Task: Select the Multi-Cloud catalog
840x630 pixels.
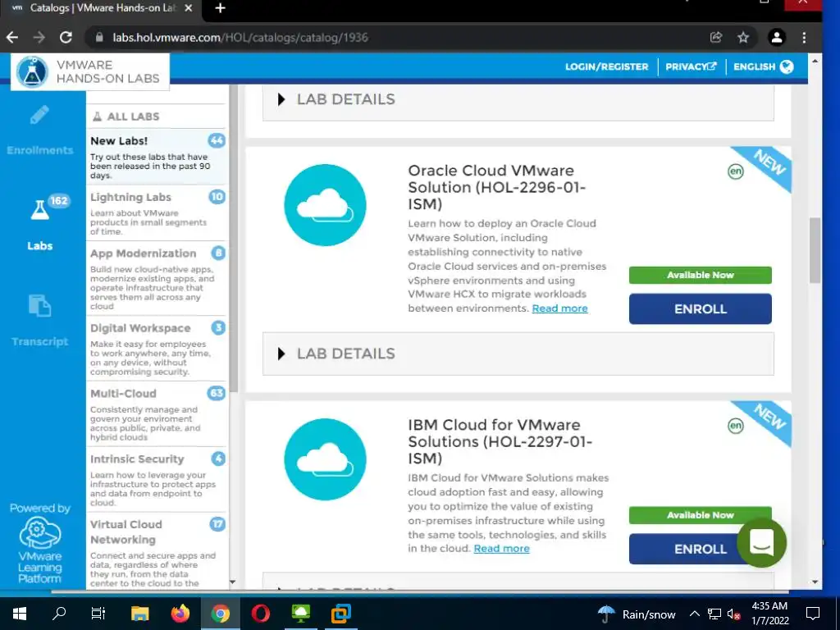Action: point(156,414)
